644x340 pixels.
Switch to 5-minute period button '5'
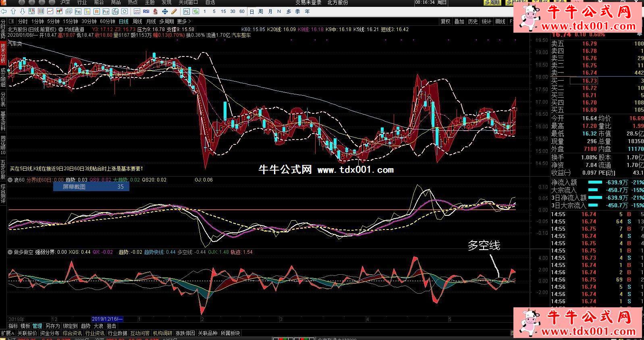pos(214,12)
